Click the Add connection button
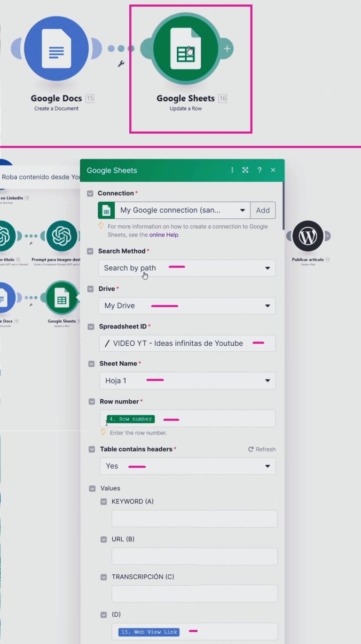Viewport: 361px width, 644px height. 263,210
